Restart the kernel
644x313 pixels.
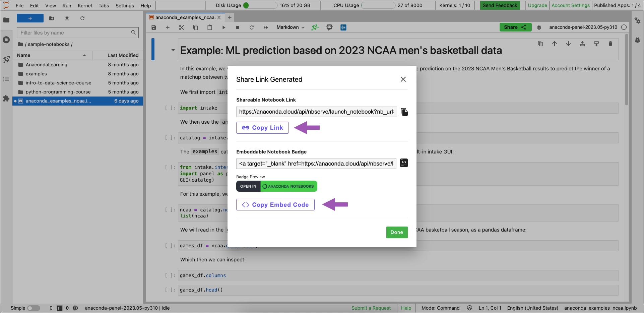coord(252,27)
